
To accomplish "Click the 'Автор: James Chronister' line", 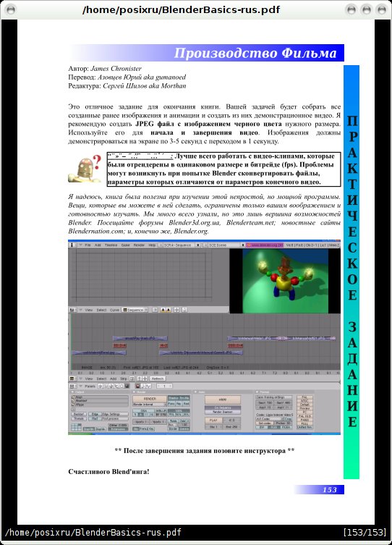I will [105, 69].
